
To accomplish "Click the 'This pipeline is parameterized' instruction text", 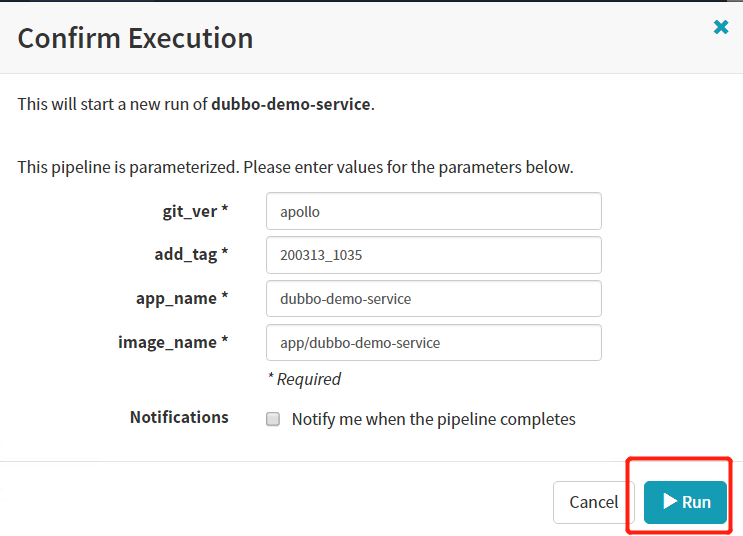I will [x=295, y=167].
